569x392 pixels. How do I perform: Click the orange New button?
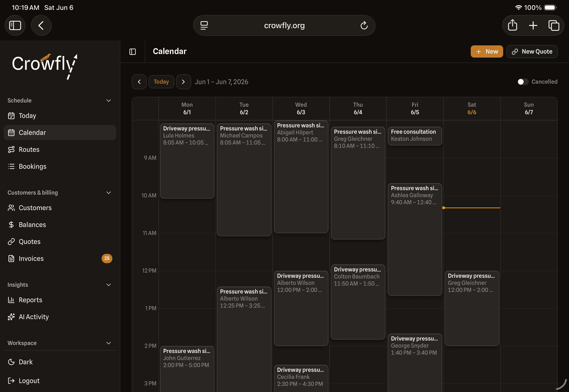pos(487,51)
